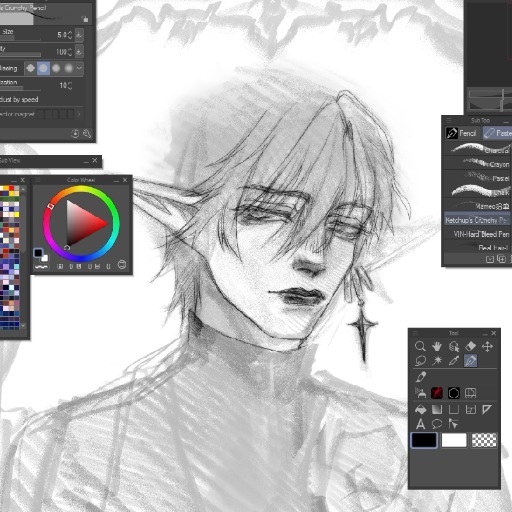Select the Eyedropper tool
The width and height of the screenshot is (512, 512).
(454, 361)
